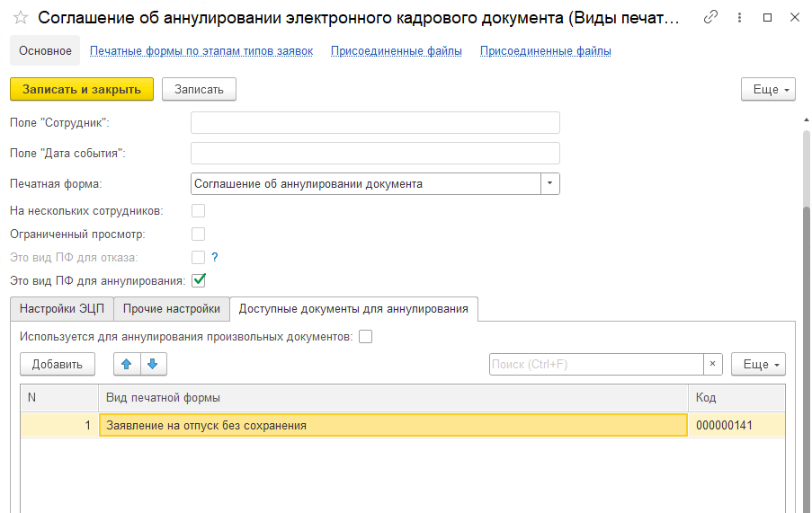Move the row down with the blue arrow
The height and width of the screenshot is (513, 812).
153,364
